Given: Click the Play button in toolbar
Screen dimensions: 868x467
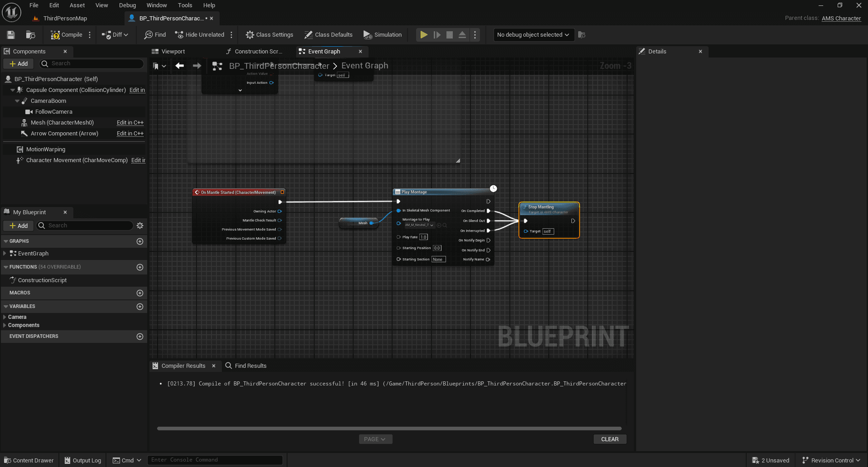Looking at the screenshot, I should [x=424, y=35].
